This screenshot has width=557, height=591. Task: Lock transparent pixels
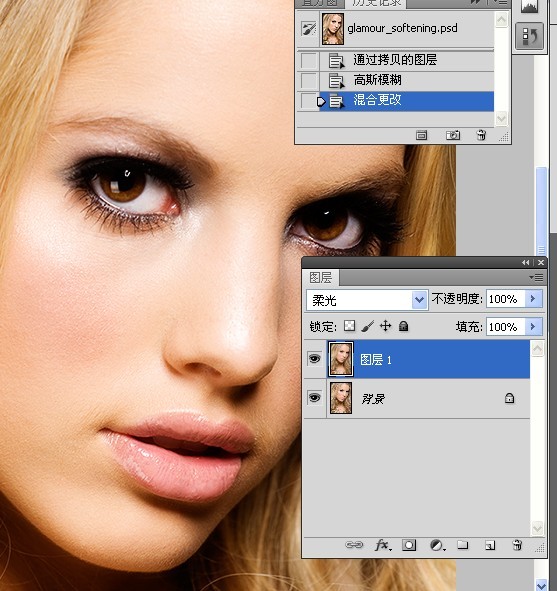pos(349,326)
